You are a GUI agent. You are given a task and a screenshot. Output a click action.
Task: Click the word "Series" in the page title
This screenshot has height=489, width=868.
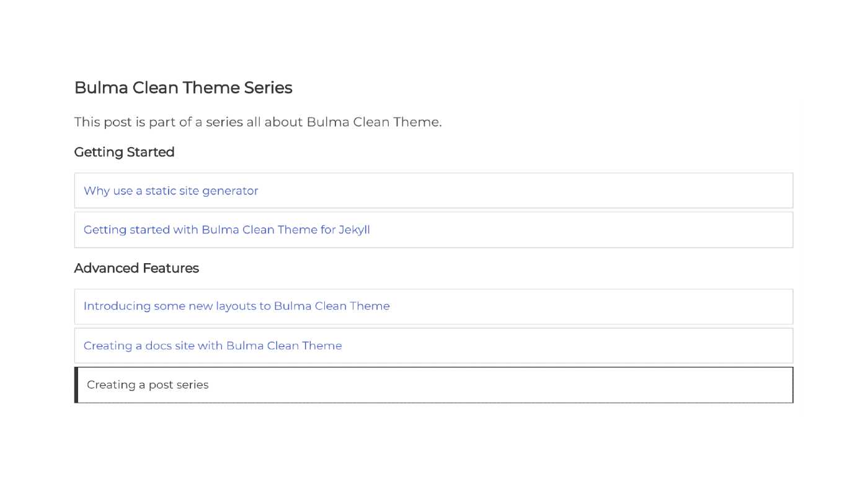tap(268, 87)
